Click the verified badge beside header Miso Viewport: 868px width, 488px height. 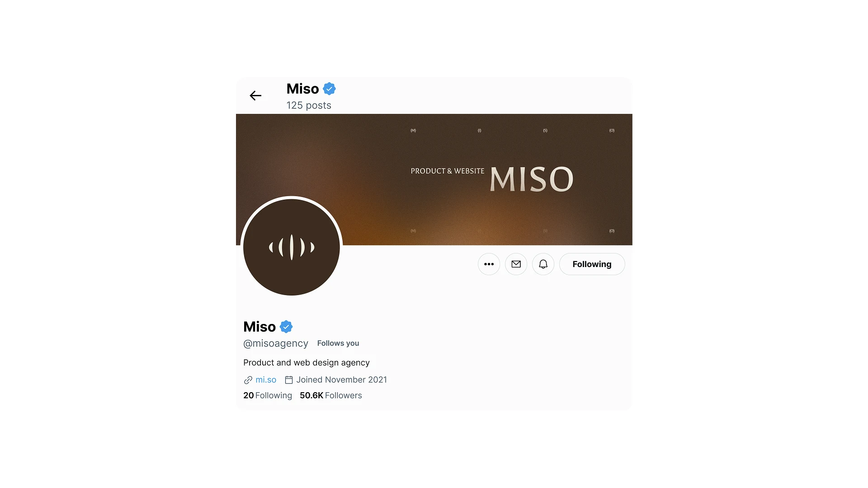tap(330, 89)
